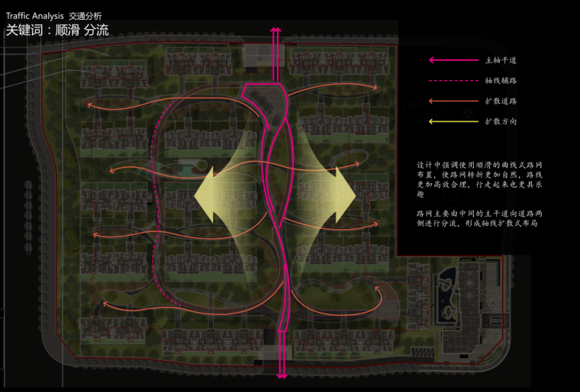The width and height of the screenshot is (580, 392).
Task: Select the magenta arrow at the north entrance
Action: click(275, 38)
